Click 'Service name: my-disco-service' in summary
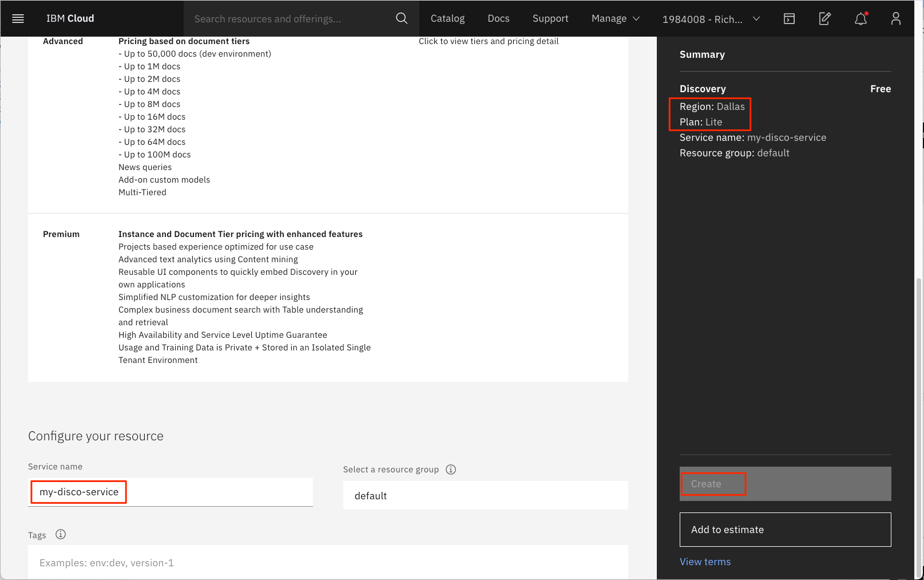Screen dimensions: 924x580 tap(753, 137)
